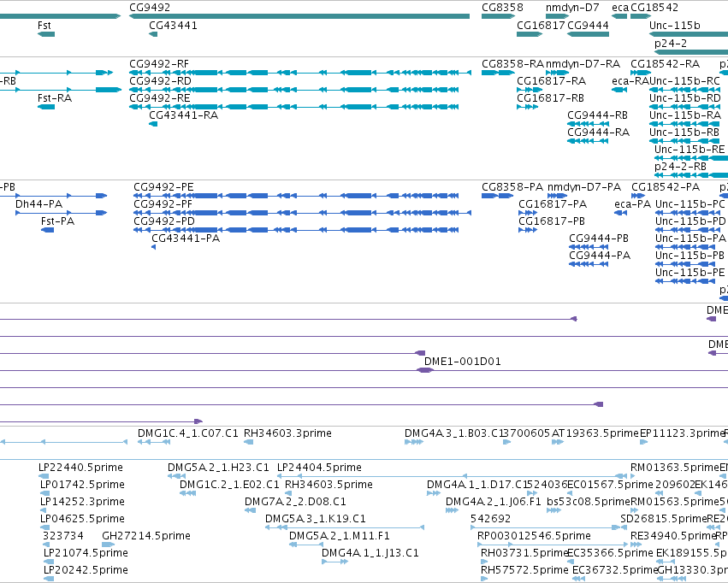Select EST LP14252.3prime
The width and height of the screenshot is (728, 583).
[x=82, y=502]
